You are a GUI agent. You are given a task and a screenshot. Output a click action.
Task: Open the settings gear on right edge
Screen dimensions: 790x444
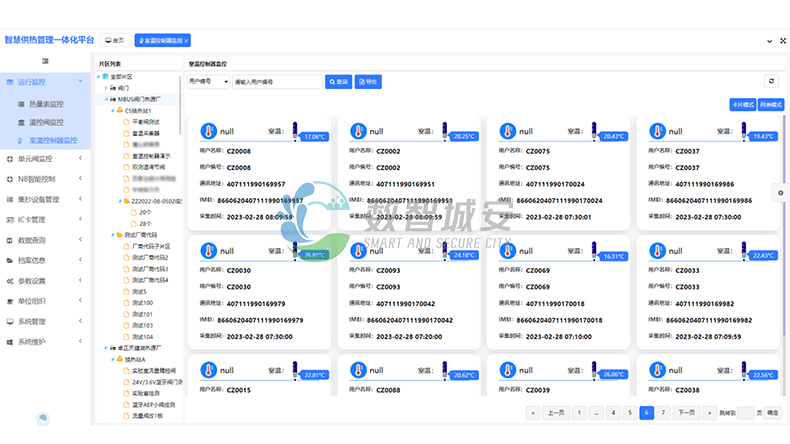coord(780,192)
